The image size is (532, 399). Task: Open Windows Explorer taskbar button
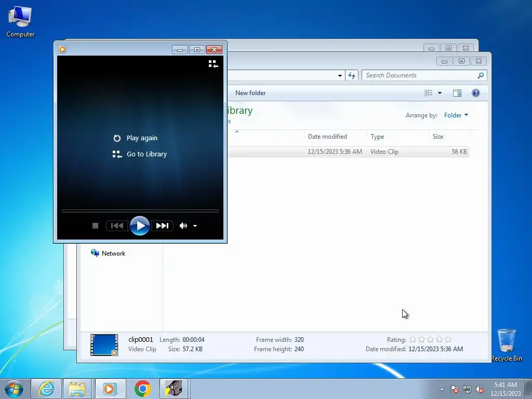click(x=77, y=389)
